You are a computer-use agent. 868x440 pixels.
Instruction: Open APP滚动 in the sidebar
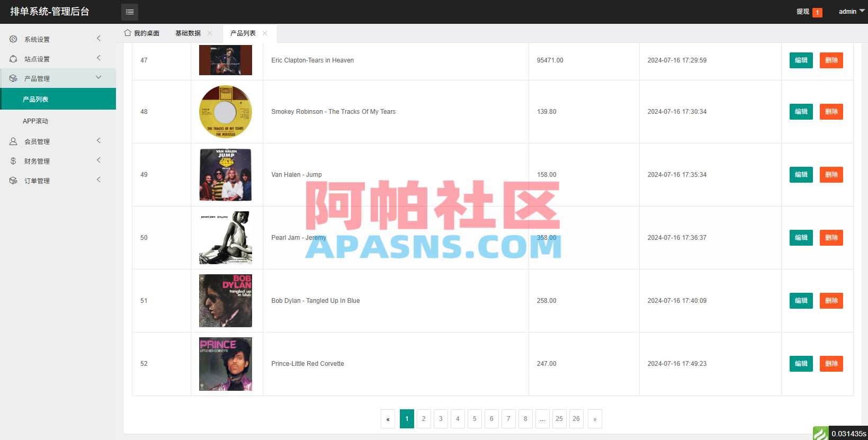tap(58, 121)
